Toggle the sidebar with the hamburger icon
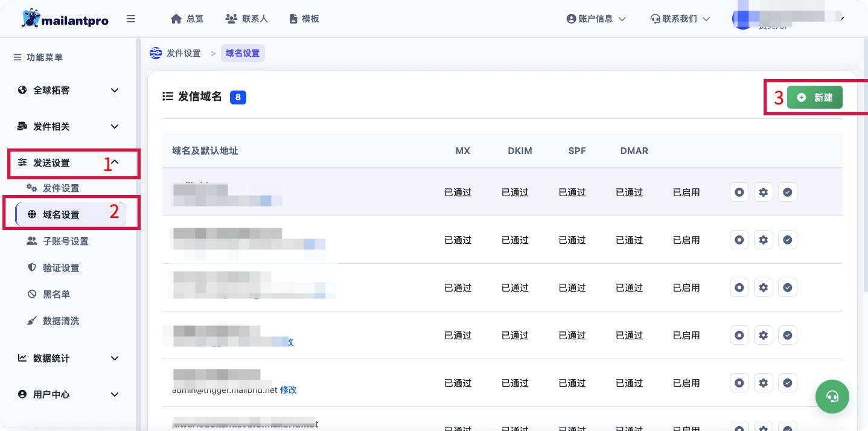868x431 pixels. click(131, 19)
